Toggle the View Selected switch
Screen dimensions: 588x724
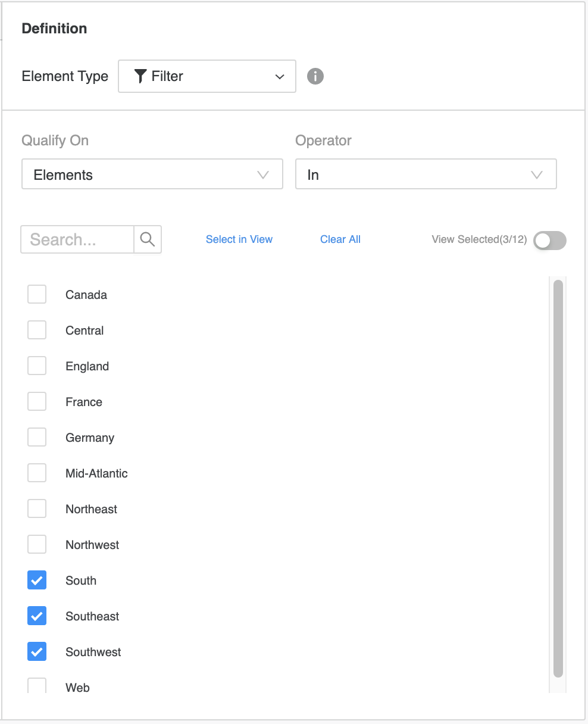(549, 240)
